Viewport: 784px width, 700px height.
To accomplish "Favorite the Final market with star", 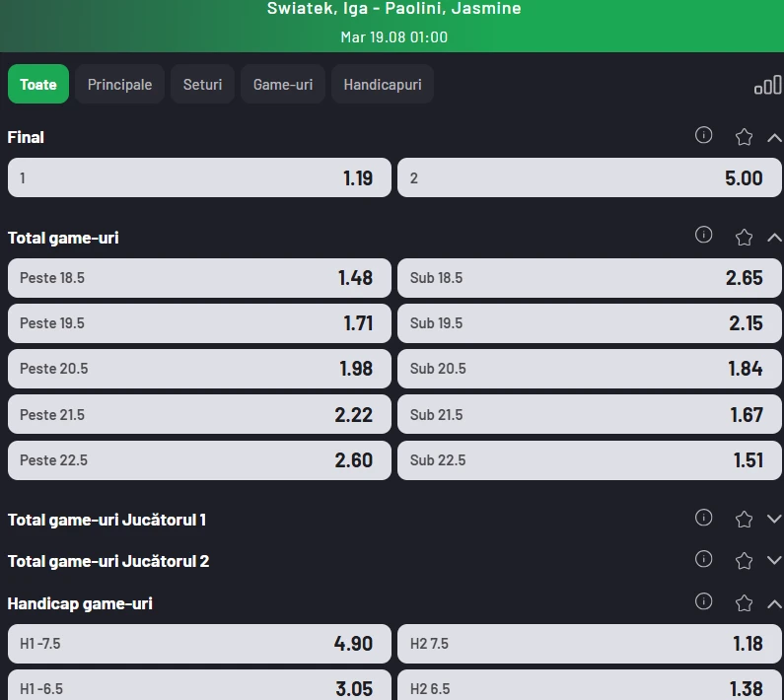I will tap(744, 137).
